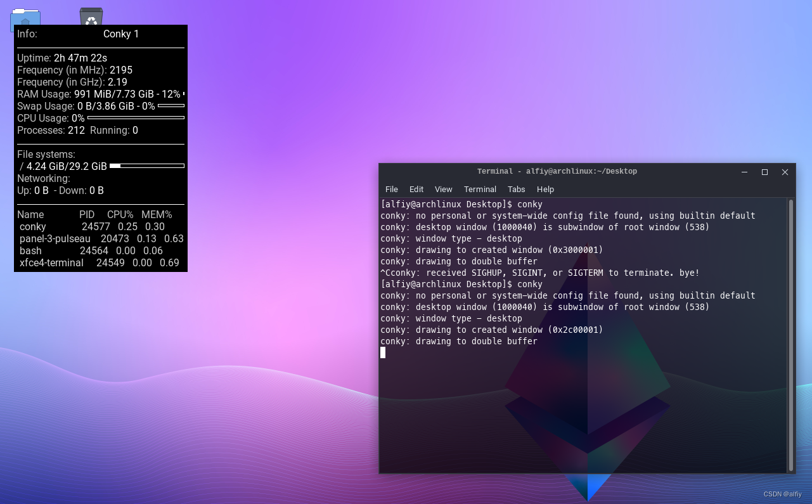Click the line with window (0x2c00001)

coord(492,330)
